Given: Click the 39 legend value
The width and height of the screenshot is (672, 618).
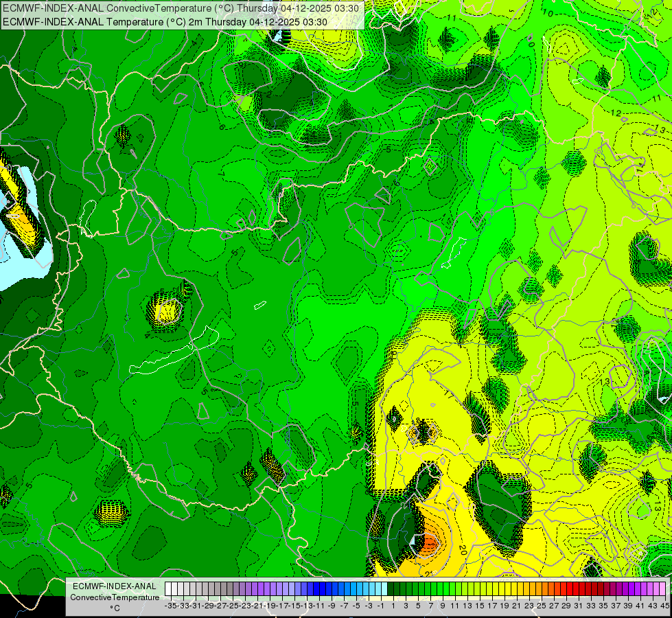Looking at the screenshot, I should click(x=628, y=606).
